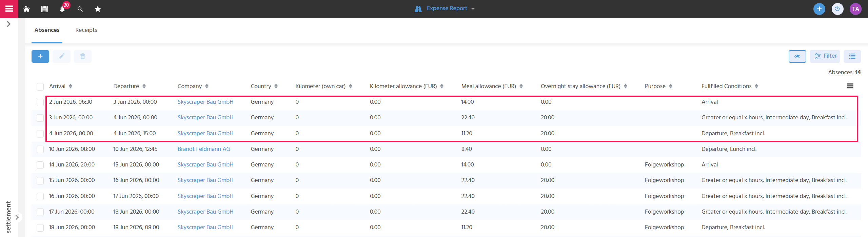Select the 2 Jun 2026, 06:30 row checkbox
The image size is (868, 237).
tap(40, 102)
